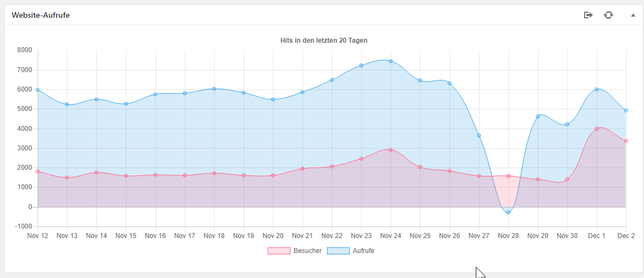Select the Aufrufe point on Nov 27
644x278 pixels.
pyautogui.click(x=479, y=135)
